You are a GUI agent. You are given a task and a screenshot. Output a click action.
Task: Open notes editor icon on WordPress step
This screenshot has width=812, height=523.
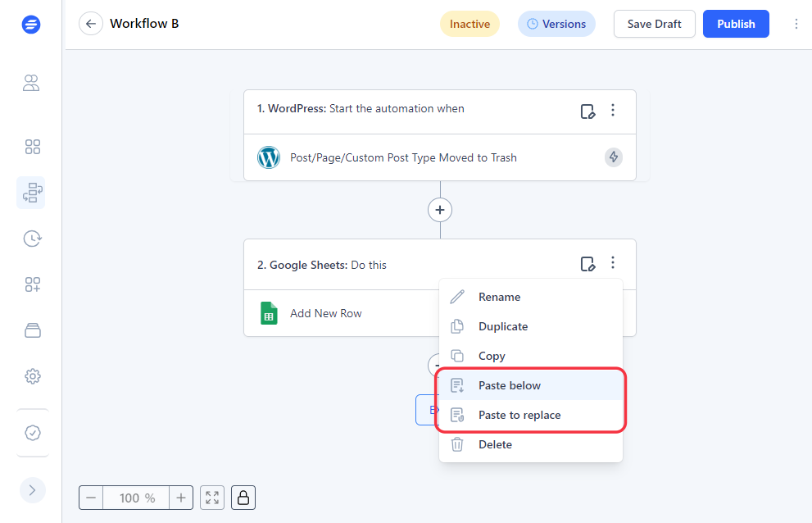(588, 111)
